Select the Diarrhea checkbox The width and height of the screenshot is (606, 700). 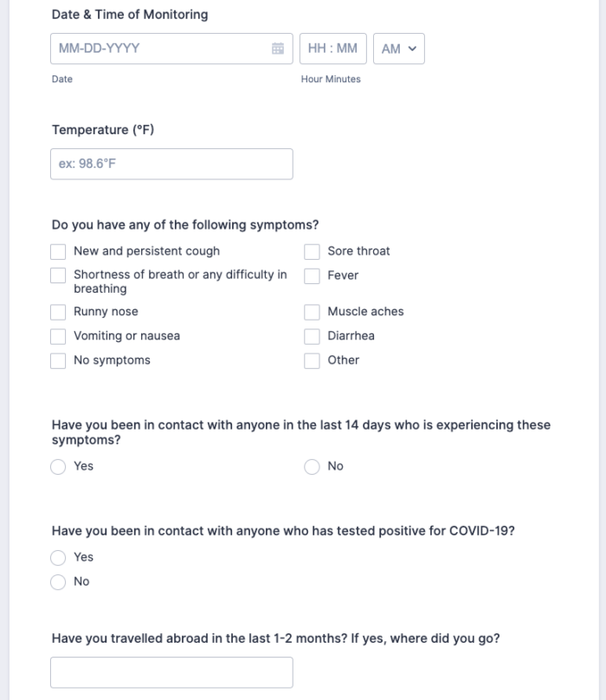pyautogui.click(x=313, y=336)
